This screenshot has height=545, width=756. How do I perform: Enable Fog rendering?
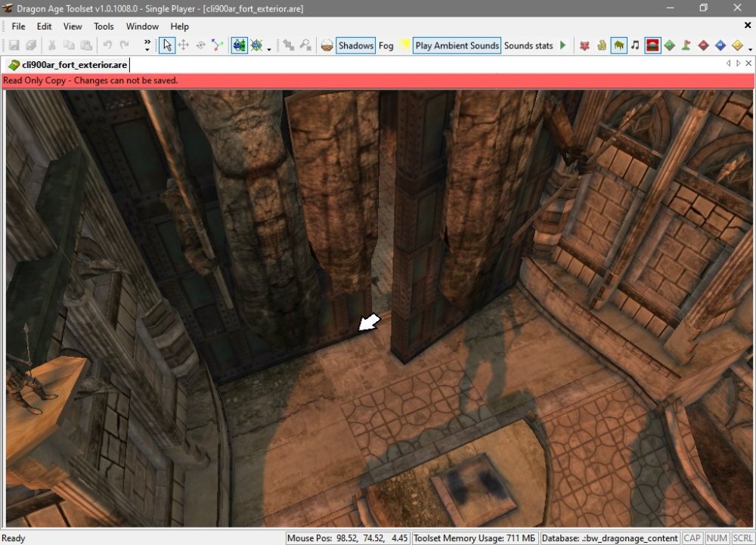click(386, 45)
